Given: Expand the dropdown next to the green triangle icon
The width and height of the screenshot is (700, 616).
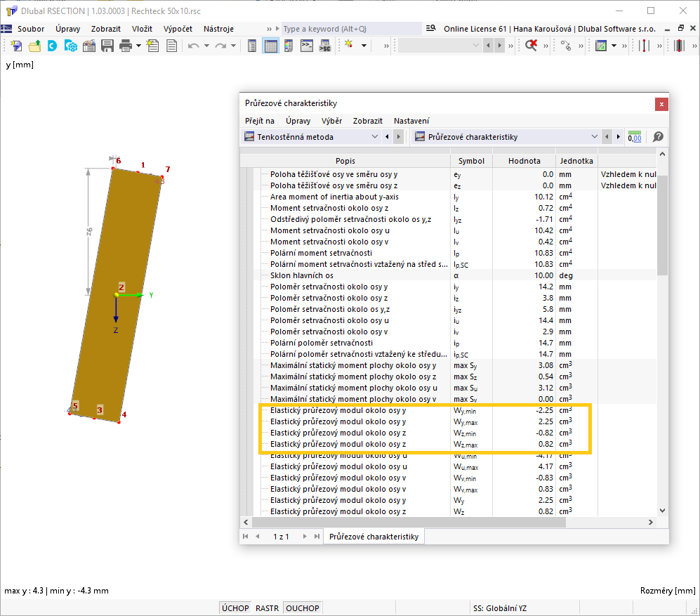Looking at the screenshot, I should pyautogui.click(x=614, y=46).
